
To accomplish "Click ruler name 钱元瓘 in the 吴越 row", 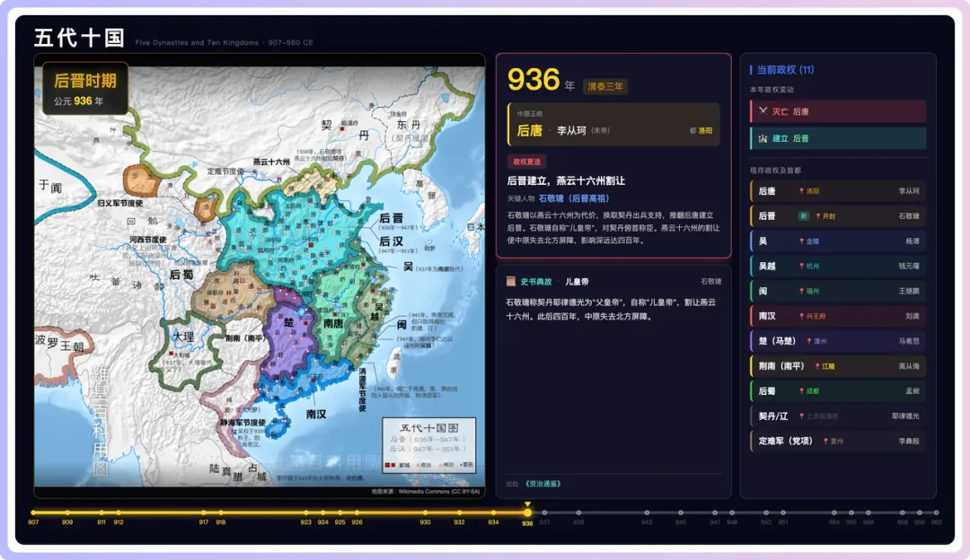I will coord(909,267).
